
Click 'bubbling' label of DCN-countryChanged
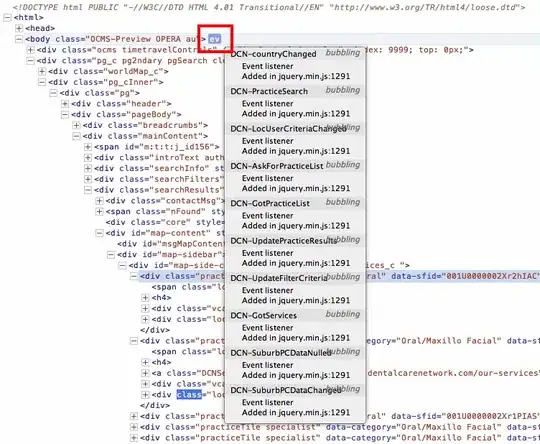pyautogui.click(x=343, y=53)
